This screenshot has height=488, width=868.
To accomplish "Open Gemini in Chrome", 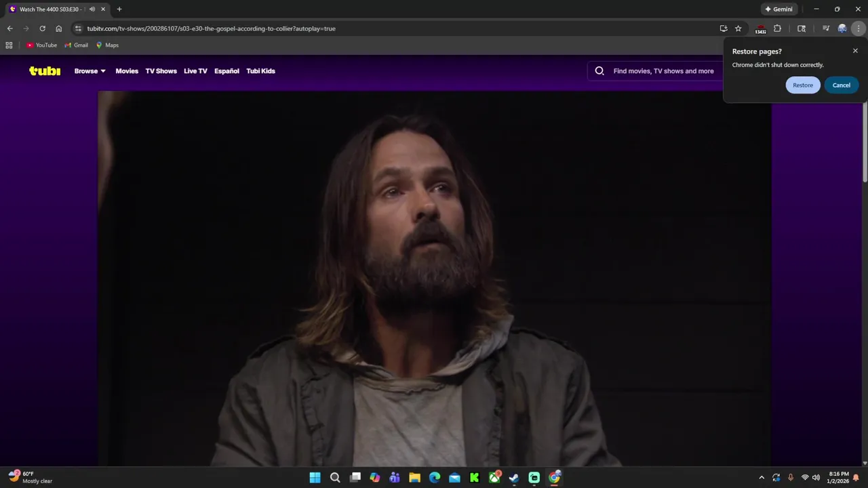I will (778, 9).
